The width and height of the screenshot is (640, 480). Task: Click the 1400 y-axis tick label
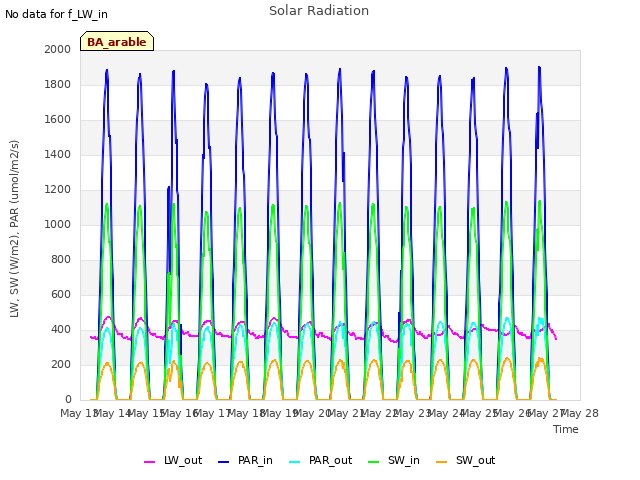pyautogui.click(x=58, y=154)
